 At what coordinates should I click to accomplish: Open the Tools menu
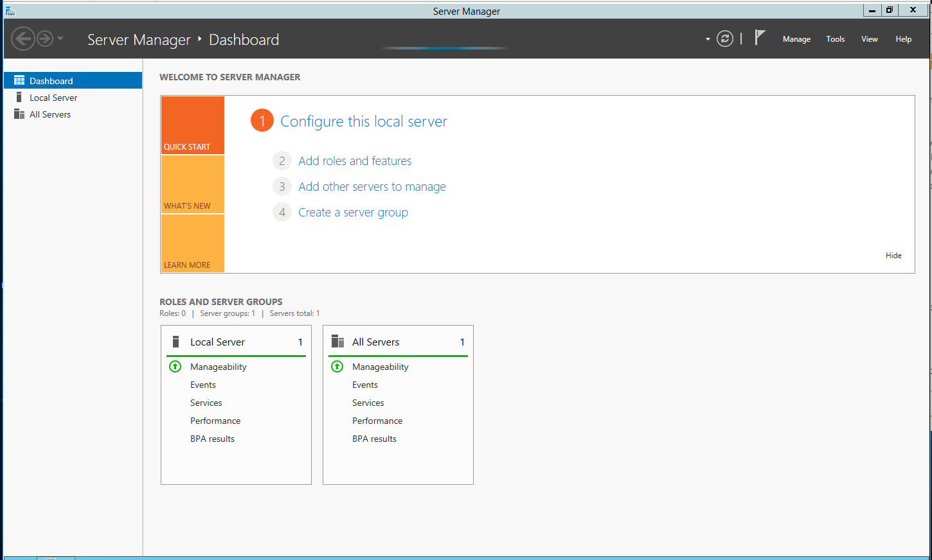[x=835, y=39]
